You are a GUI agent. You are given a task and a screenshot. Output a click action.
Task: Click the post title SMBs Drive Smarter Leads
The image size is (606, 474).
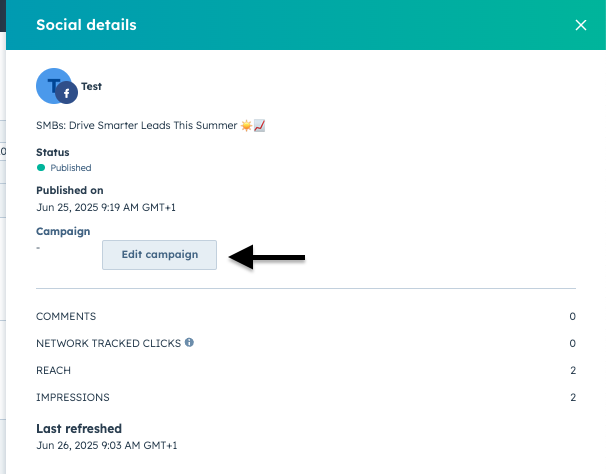tap(136, 125)
